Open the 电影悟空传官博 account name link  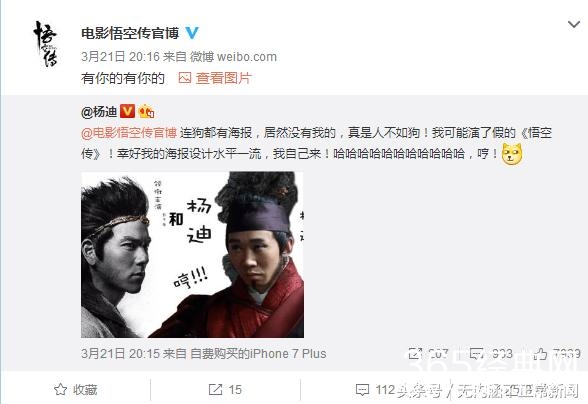coord(130,34)
